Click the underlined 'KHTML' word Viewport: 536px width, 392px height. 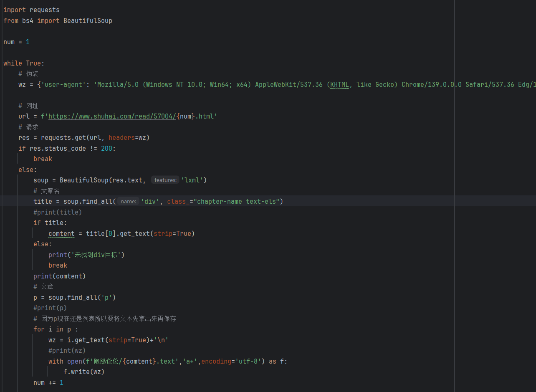point(340,84)
